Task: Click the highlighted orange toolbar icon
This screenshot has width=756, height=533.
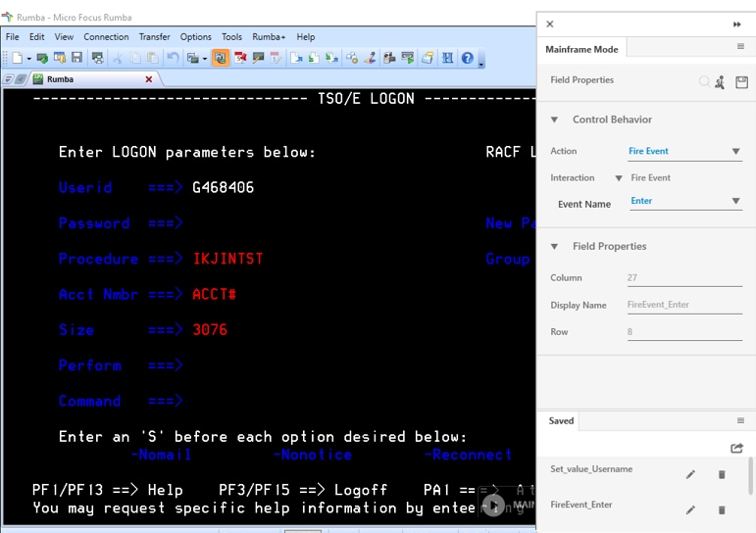Action: [x=221, y=59]
